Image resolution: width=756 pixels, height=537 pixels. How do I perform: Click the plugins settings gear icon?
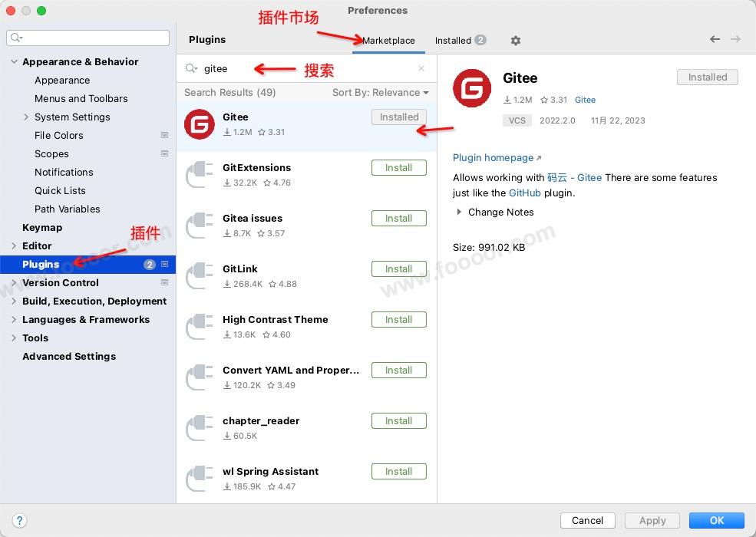[x=516, y=41]
